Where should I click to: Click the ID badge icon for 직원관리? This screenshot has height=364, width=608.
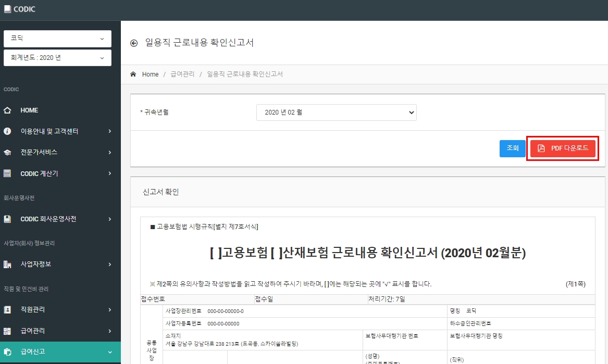(7, 310)
